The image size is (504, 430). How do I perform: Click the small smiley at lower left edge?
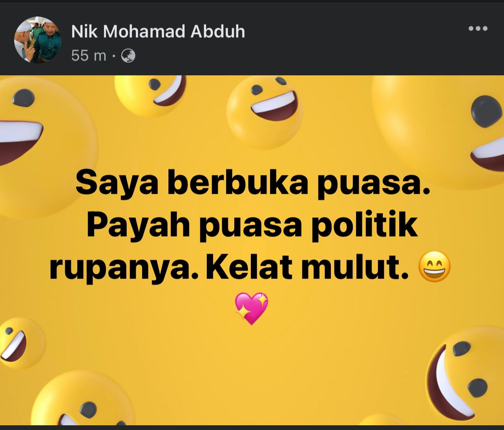coord(20,343)
